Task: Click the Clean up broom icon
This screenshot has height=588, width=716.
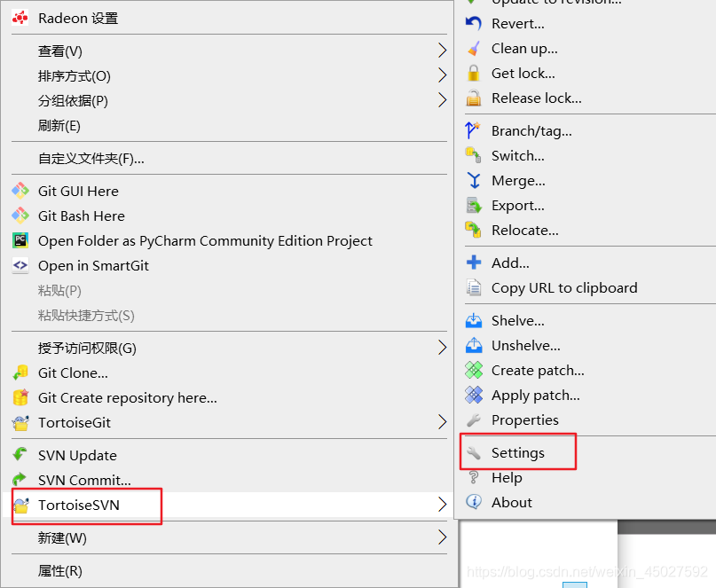Action: [474, 48]
